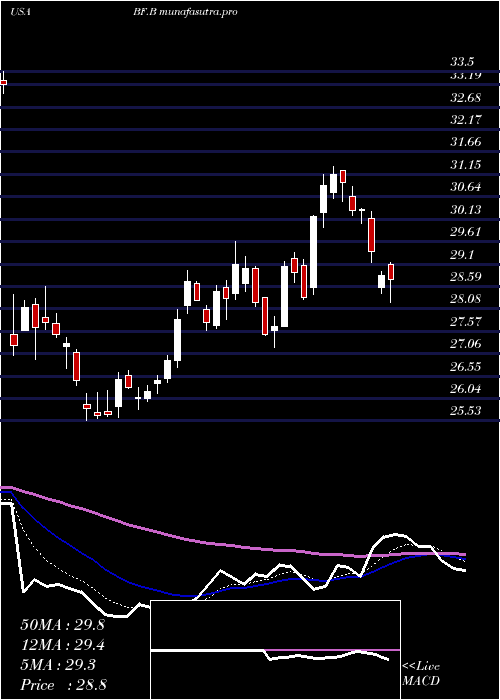Click the 29.1 price level label
This screenshot has height=700, width=500.
click(463, 255)
